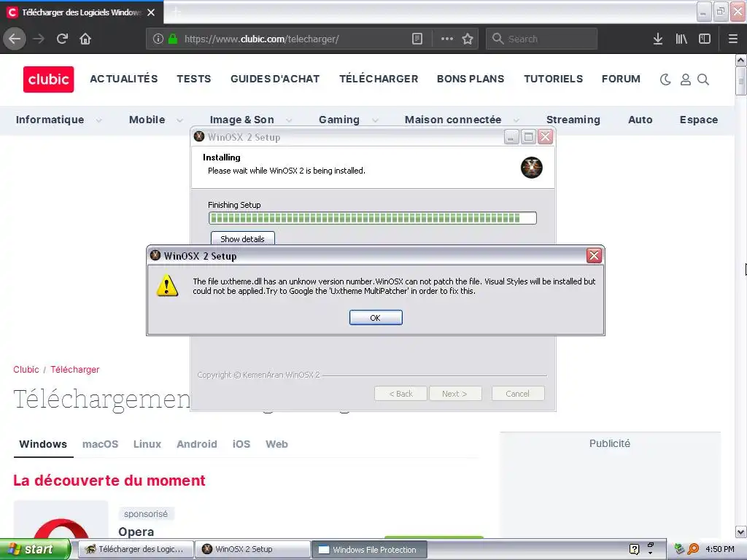Screen dimensions: 747x560
Task: Select the macOS platform tab
Action: click(100, 444)
